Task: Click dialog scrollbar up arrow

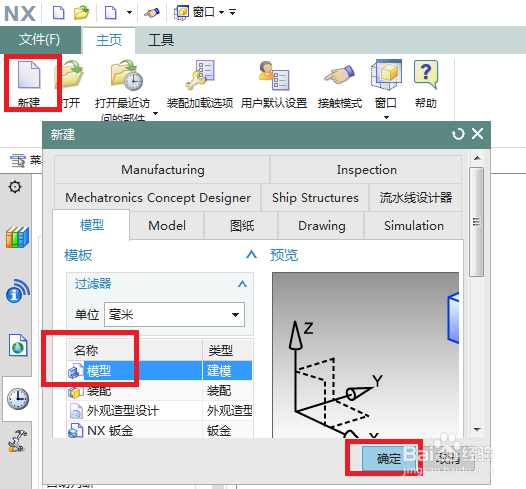Action: [x=477, y=158]
